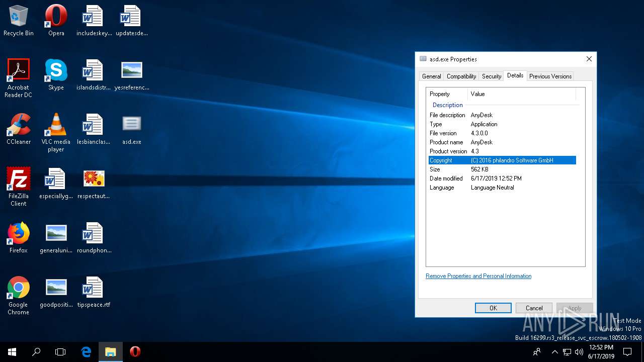Select the File description row
644x362 pixels.
[x=502, y=115]
